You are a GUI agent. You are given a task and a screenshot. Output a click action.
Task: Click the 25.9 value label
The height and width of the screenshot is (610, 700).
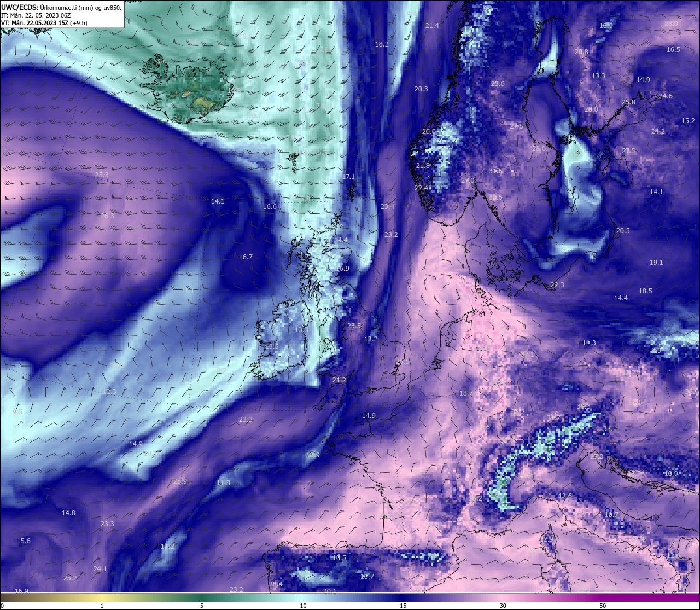[180, 481]
